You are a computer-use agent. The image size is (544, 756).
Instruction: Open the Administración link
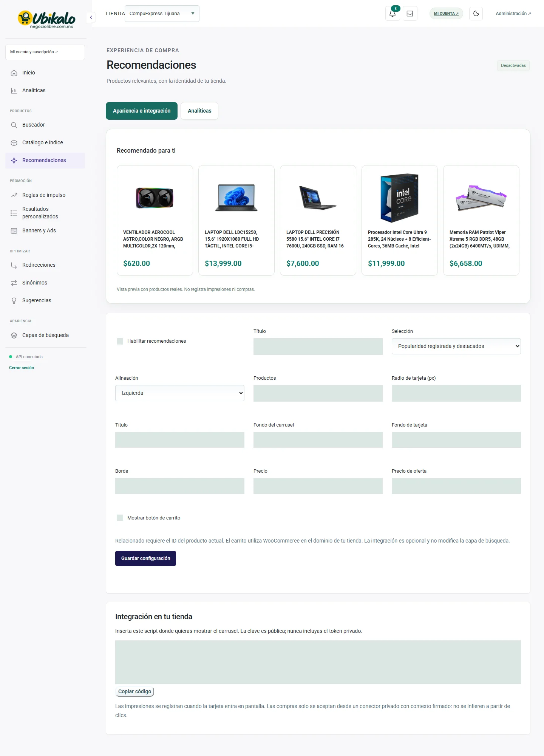click(x=513, y=14)
